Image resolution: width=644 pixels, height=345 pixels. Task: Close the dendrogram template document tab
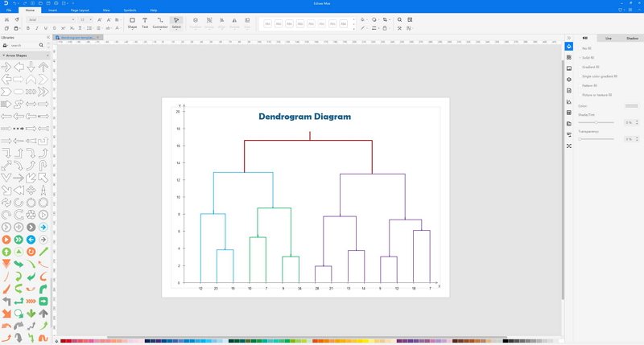tap(98, 37)
